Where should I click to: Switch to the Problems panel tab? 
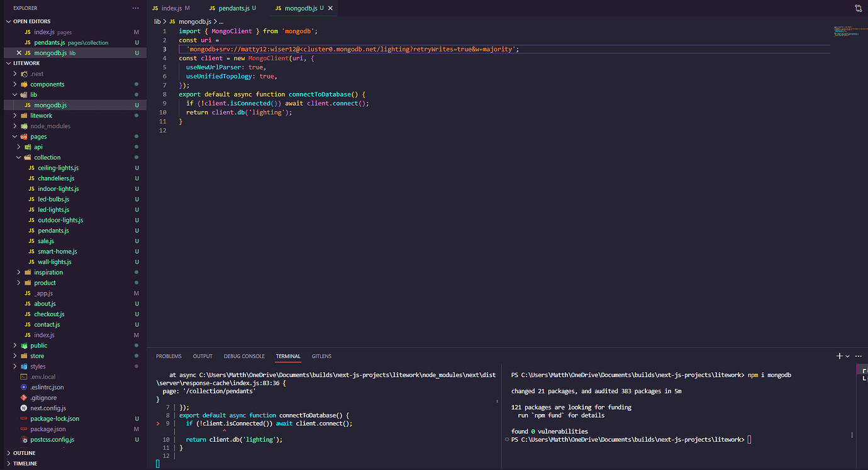(x=169, y=356)
